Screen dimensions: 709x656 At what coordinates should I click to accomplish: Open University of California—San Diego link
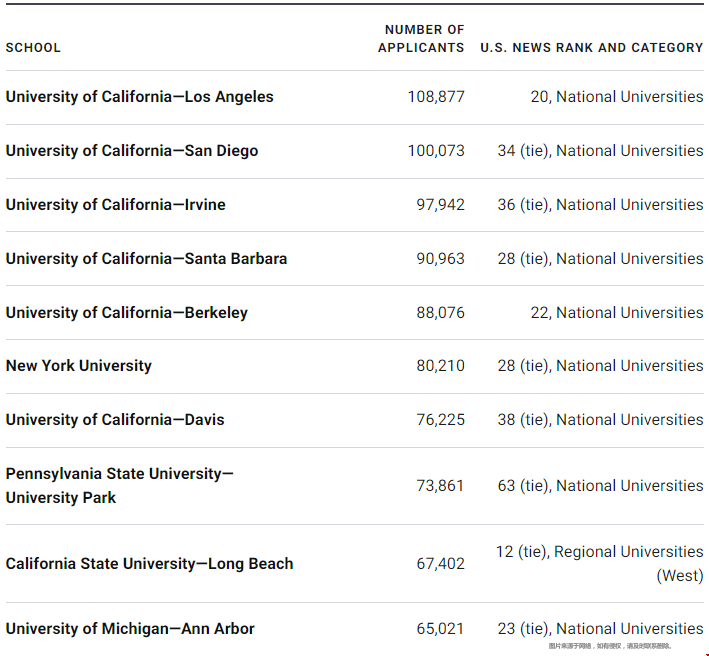coord(131,151)
